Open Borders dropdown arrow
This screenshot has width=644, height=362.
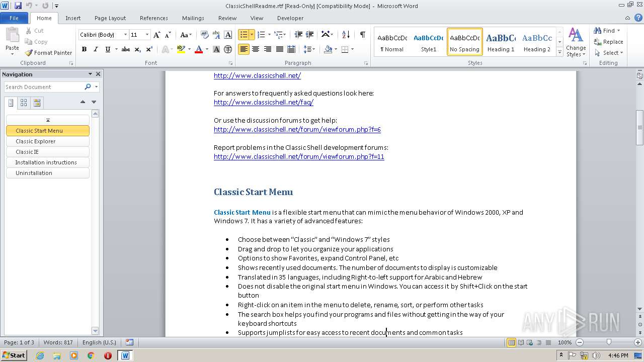click(x=352, y=49)
